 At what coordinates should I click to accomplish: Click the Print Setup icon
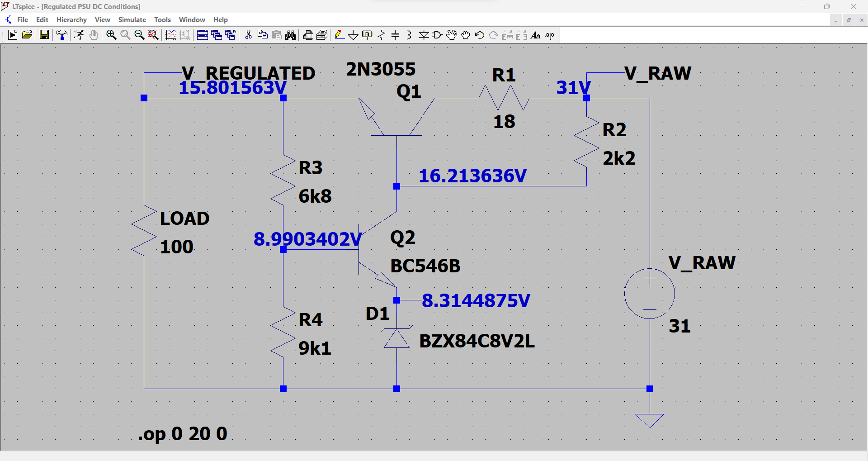[322, 35]
